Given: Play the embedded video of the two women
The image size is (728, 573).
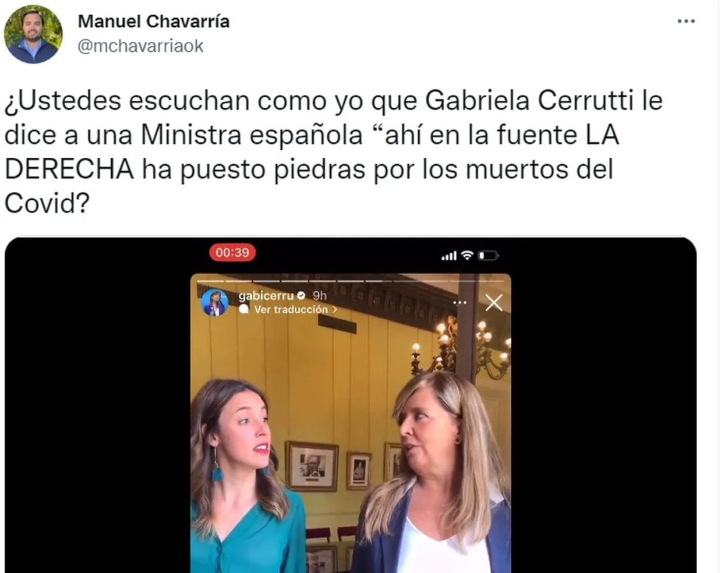Looking at the screenshot, I should (x=351, y=423).
